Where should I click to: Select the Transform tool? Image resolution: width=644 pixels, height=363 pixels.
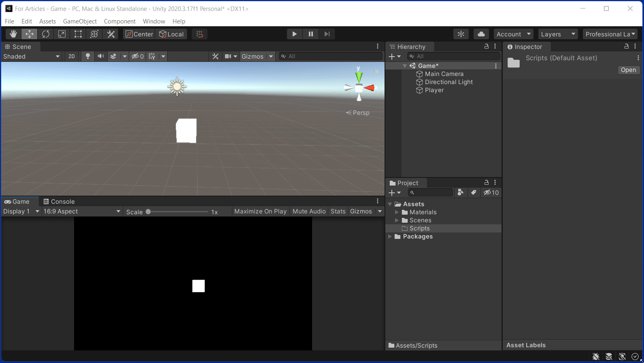tap(94, 34)
